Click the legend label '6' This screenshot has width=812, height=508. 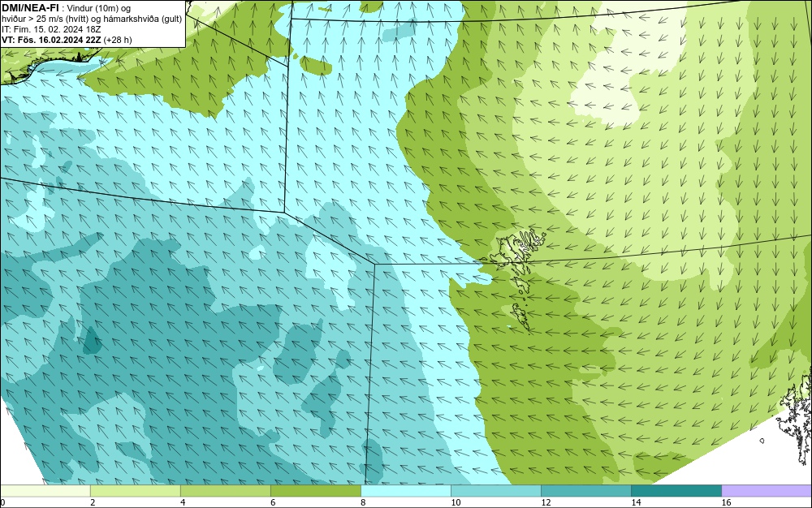(273, 502)
